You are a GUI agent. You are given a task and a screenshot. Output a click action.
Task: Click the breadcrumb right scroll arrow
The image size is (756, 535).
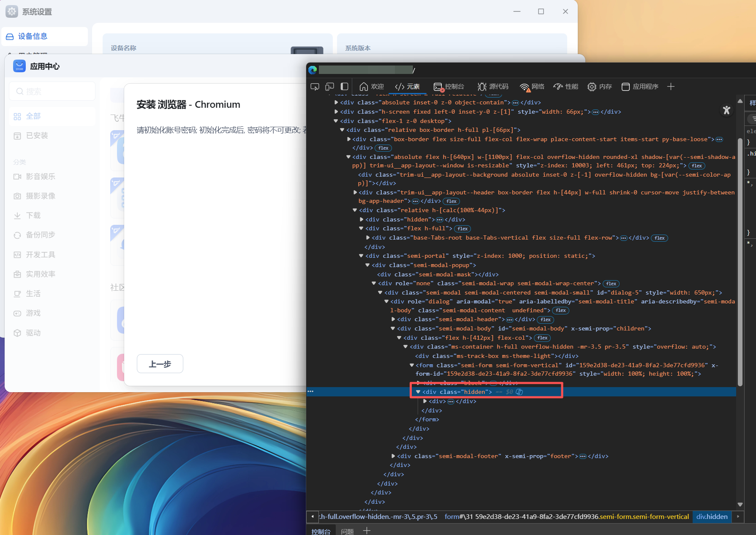point(738,516)
